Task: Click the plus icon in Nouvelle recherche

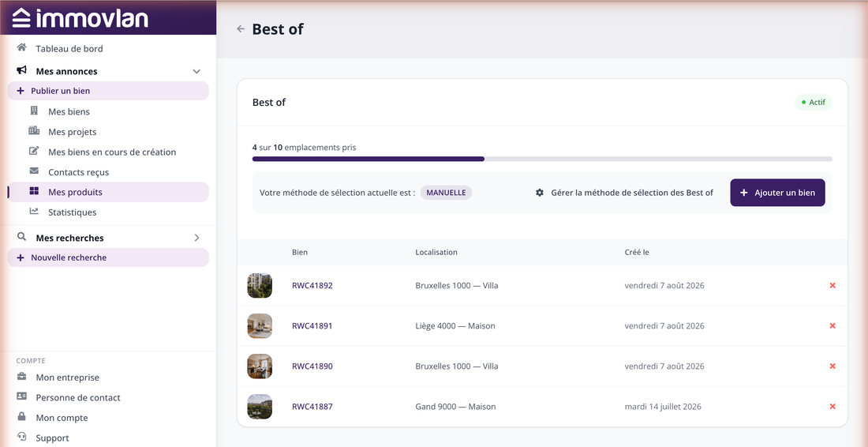Action: (x=21, y=257)
